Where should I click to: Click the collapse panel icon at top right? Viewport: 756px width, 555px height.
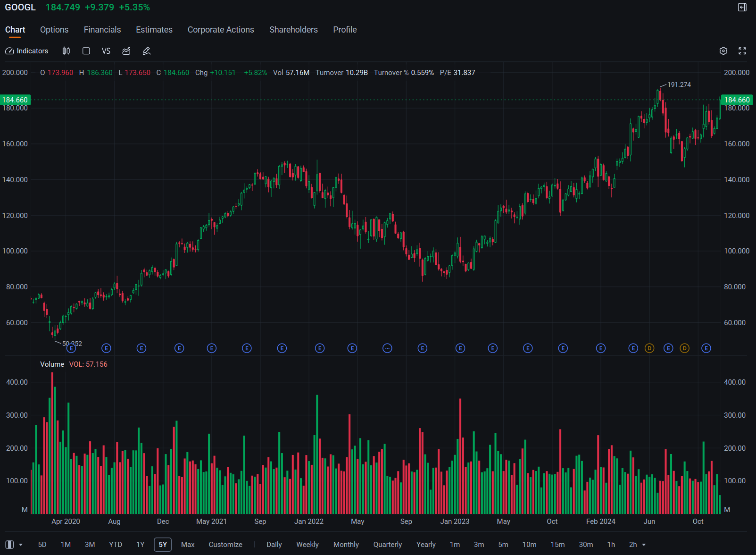[742, 7]
